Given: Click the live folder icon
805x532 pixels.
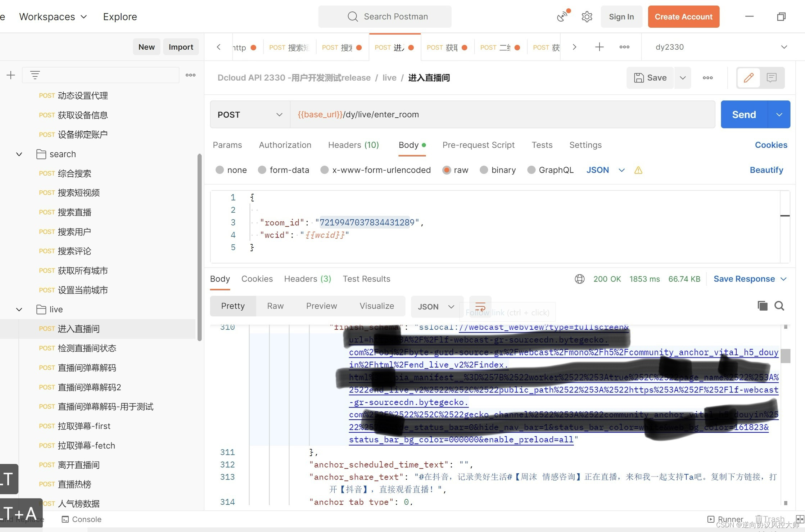Looking at the screenshot, I should [x=41, y=310].
